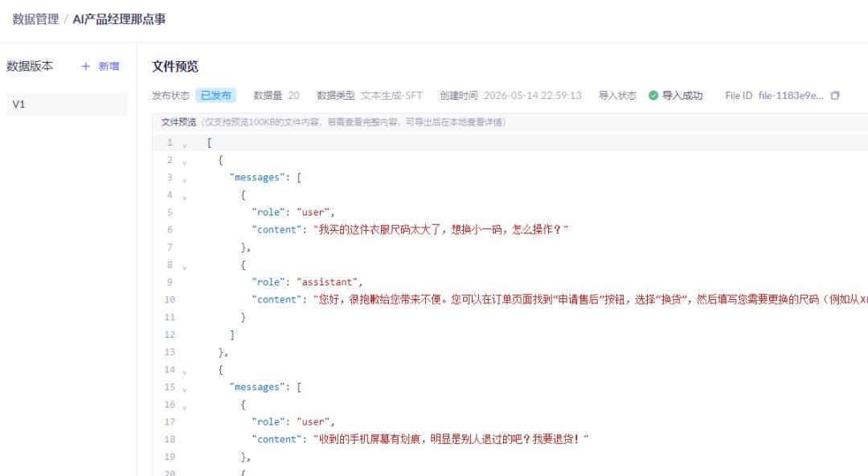Click the 您好，很抱歉 content on line 10

591,299
